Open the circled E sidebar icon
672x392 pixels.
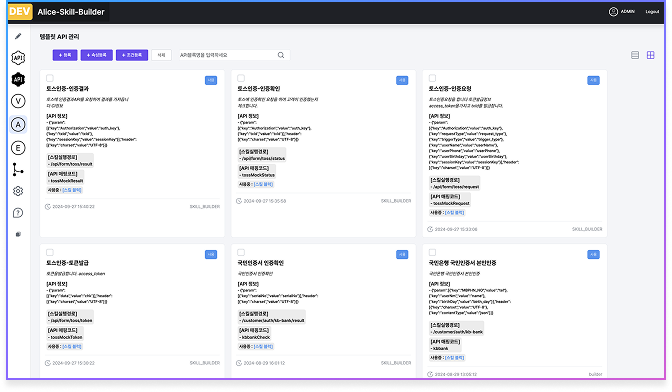pyautogui.click(x=18, y=148)
